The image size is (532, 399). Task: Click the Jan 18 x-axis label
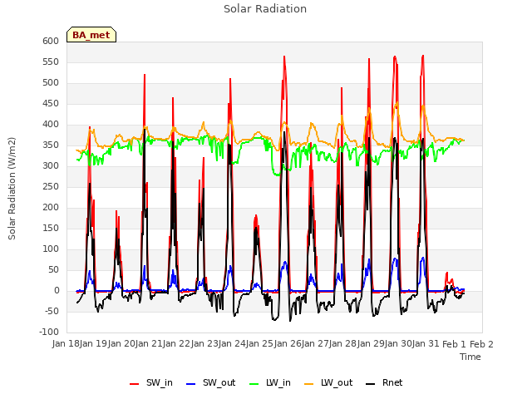66,344
